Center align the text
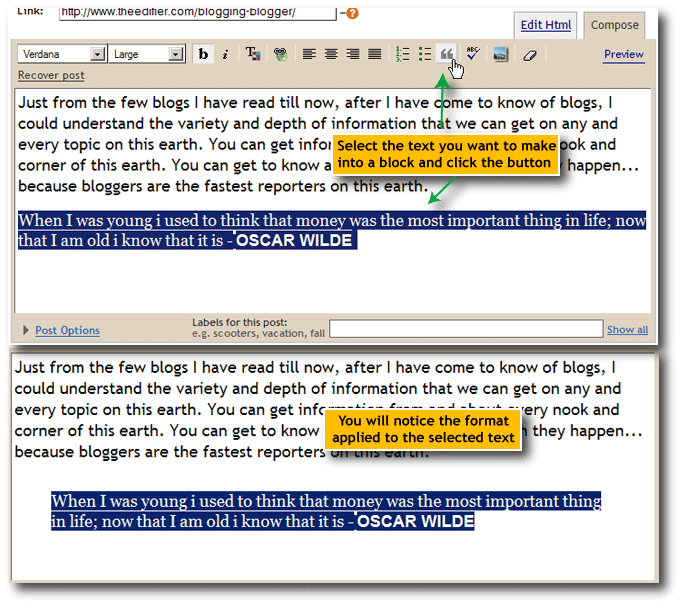Image resolution: width=681 pixels, height=605 pixels. (331, 54)
